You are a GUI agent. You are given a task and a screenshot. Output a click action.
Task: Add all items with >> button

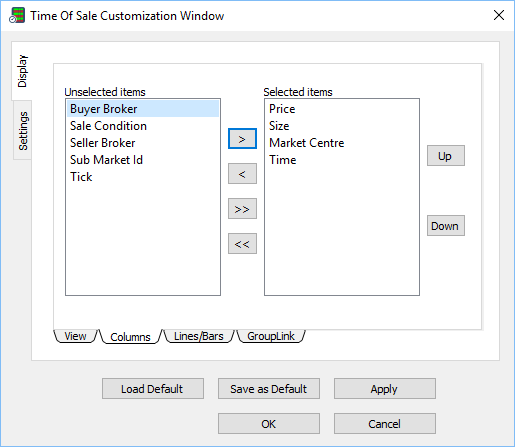click(x=242, y=209)
